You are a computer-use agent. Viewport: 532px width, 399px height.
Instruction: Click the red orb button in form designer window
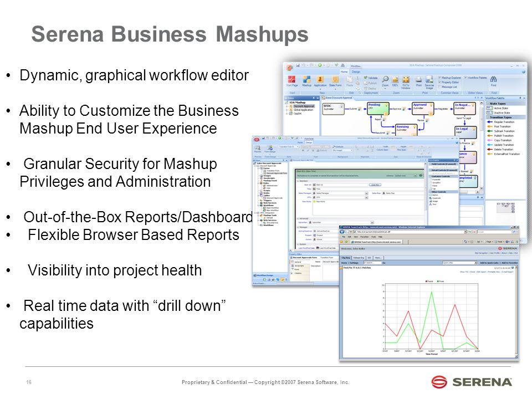[257, 139]
